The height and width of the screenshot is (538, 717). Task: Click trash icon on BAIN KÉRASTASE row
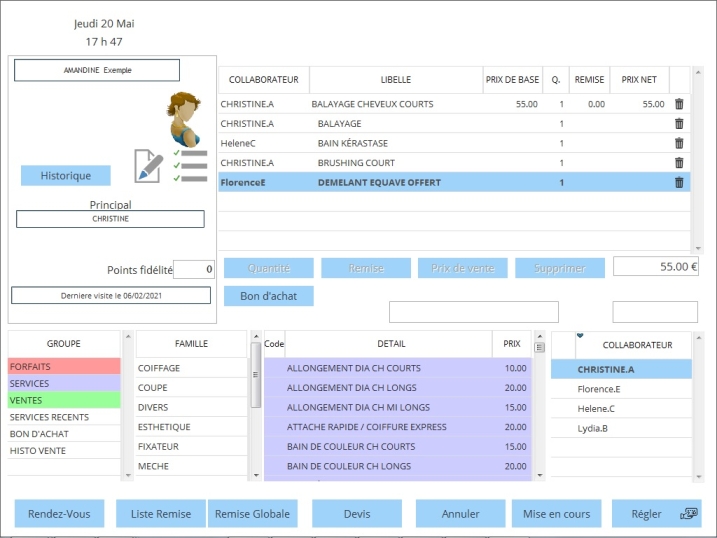679,143
